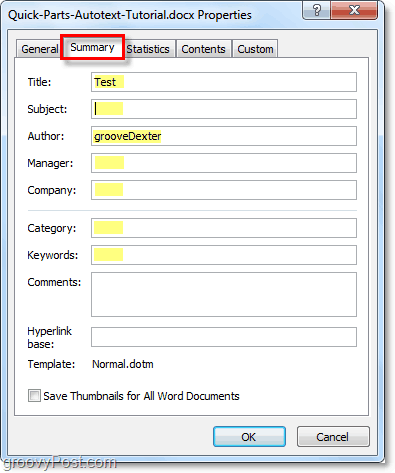Focus the Subject text box
This screenshot has height=473, width=395.
click(x=224, y=109)
